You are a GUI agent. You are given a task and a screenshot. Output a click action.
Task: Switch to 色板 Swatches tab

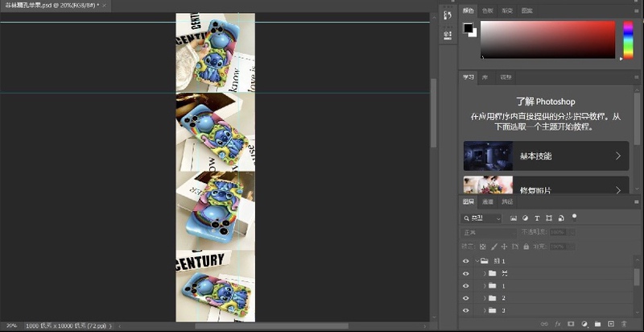point(488,11)
